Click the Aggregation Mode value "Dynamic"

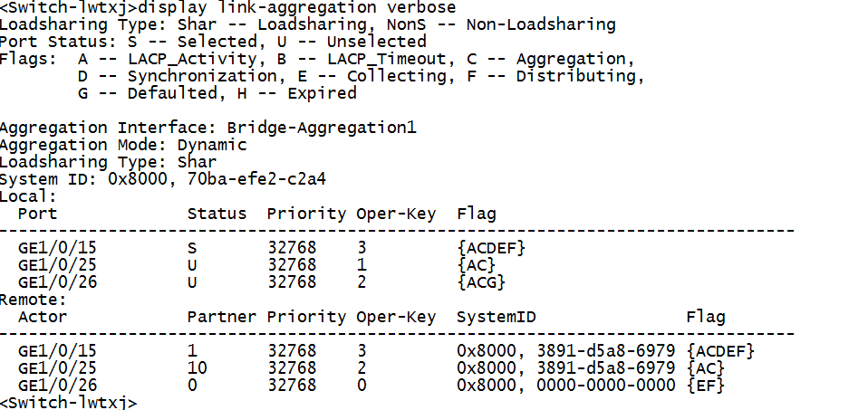click(x=213, y=145)
